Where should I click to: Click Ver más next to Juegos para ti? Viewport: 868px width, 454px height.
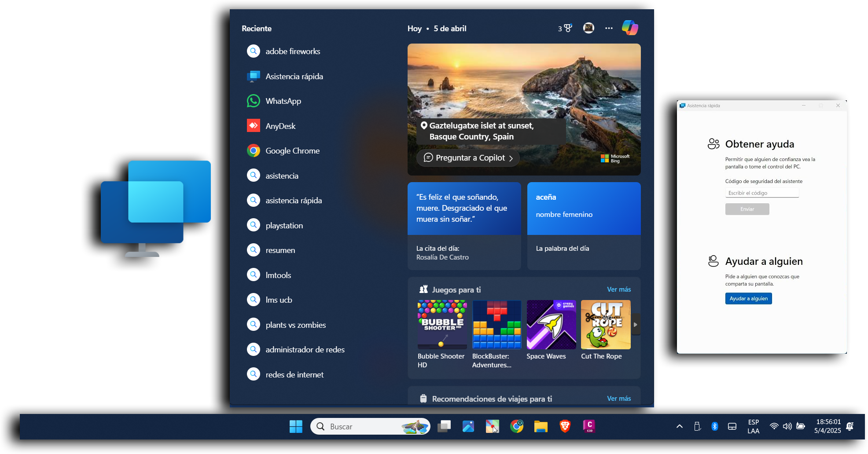tap(618, 289)
